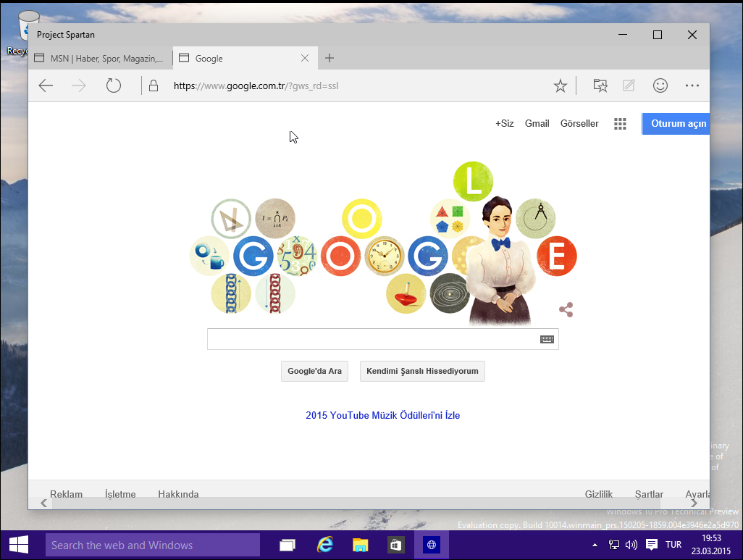Click Search the web and Windows box
This screenshot has height=560, width=743.
click(x=153, y=546)
